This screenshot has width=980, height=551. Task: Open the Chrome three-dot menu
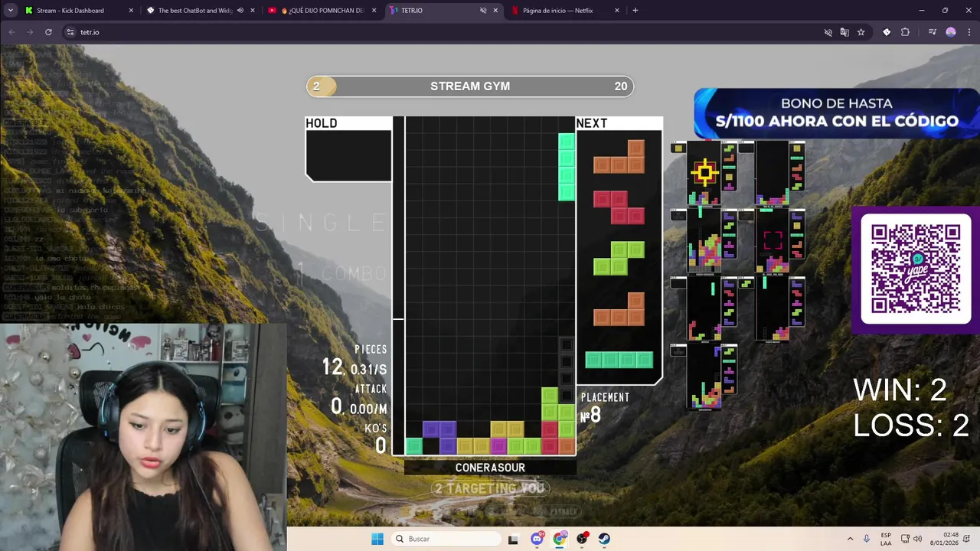(969, 32)
